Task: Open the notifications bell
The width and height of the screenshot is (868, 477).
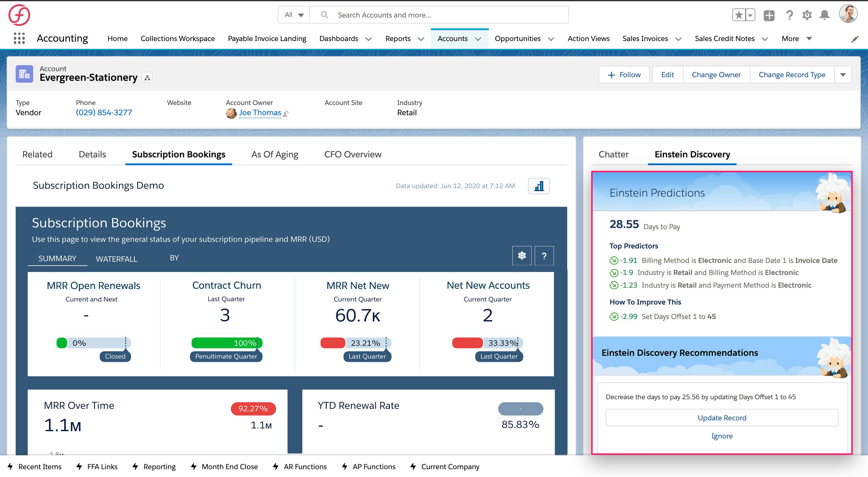Action: click(825, 14)
